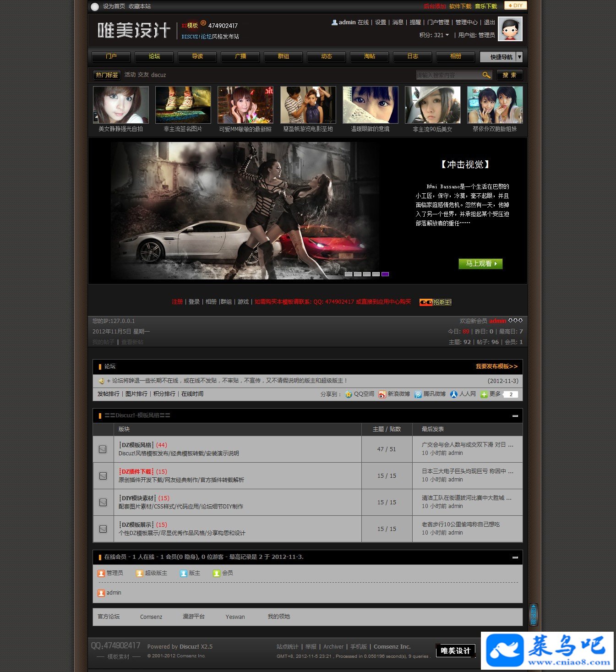Viewport: 616px width, 672px height.
Task: Share to 人人网 icon
Action: point(454,394)
